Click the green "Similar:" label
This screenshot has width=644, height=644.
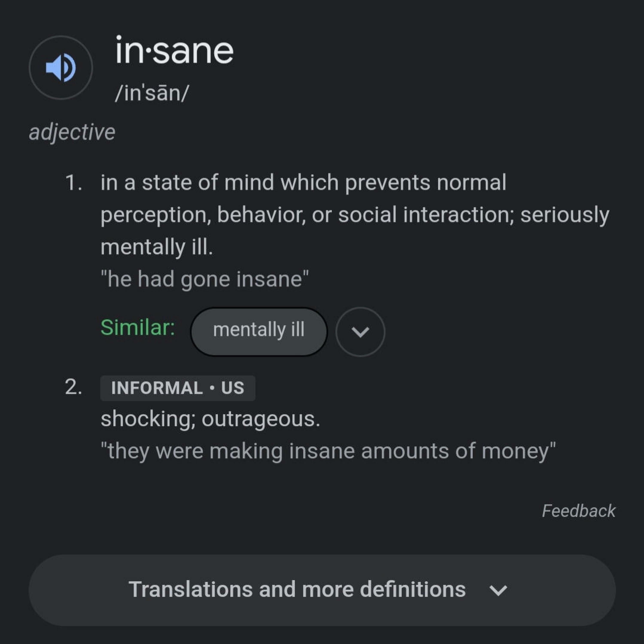[x=138, y=327]
